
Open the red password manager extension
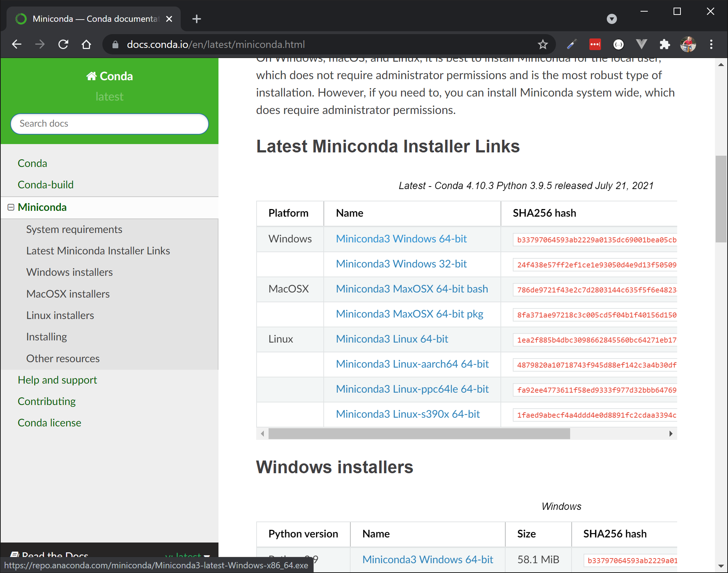tap(595, 44)
